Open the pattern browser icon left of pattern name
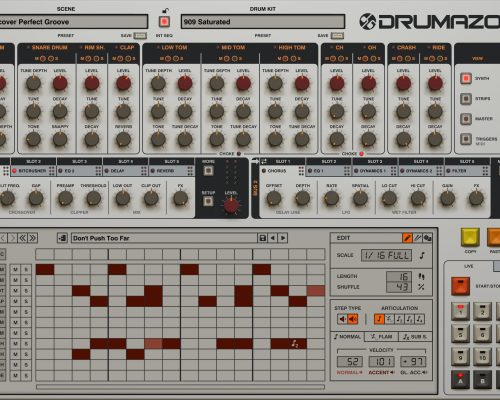The image size is (500, 400). (x=62, y=238)
